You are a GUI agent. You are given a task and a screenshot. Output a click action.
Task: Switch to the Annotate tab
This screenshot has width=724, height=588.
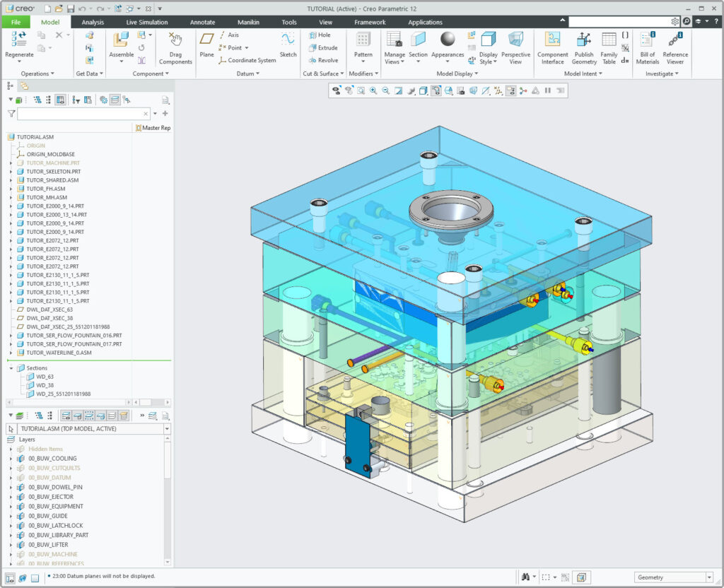point(202,22)
